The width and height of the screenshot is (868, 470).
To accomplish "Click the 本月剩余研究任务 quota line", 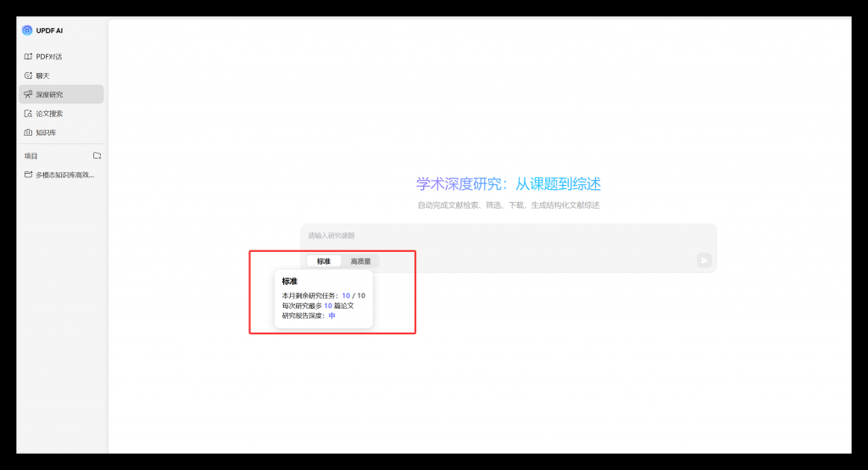I will point(323,295).
